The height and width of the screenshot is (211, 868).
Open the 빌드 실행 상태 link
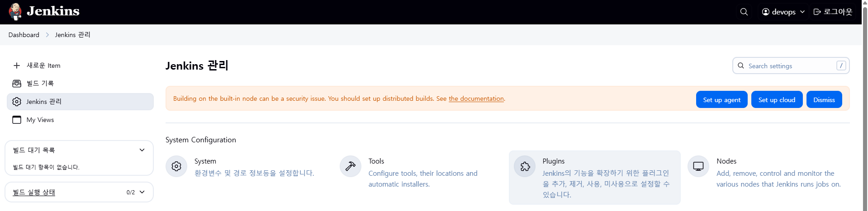pos(34,192)
